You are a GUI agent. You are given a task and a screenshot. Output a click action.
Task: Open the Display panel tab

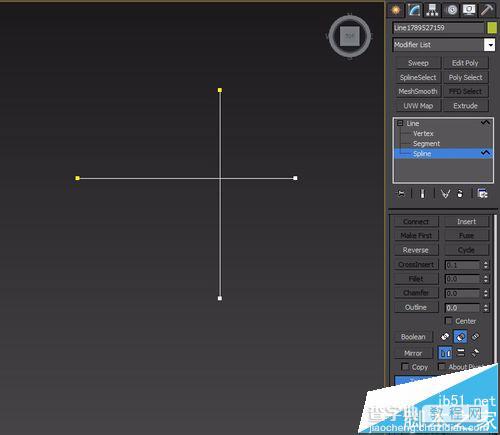[x=469, y=10]
